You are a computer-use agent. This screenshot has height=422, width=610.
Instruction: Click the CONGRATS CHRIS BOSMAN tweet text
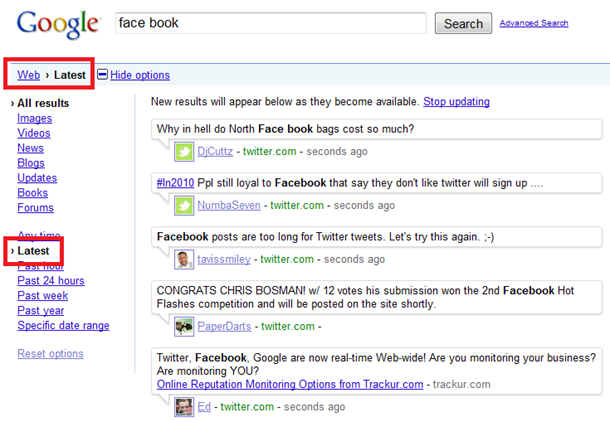click(365, 297)
